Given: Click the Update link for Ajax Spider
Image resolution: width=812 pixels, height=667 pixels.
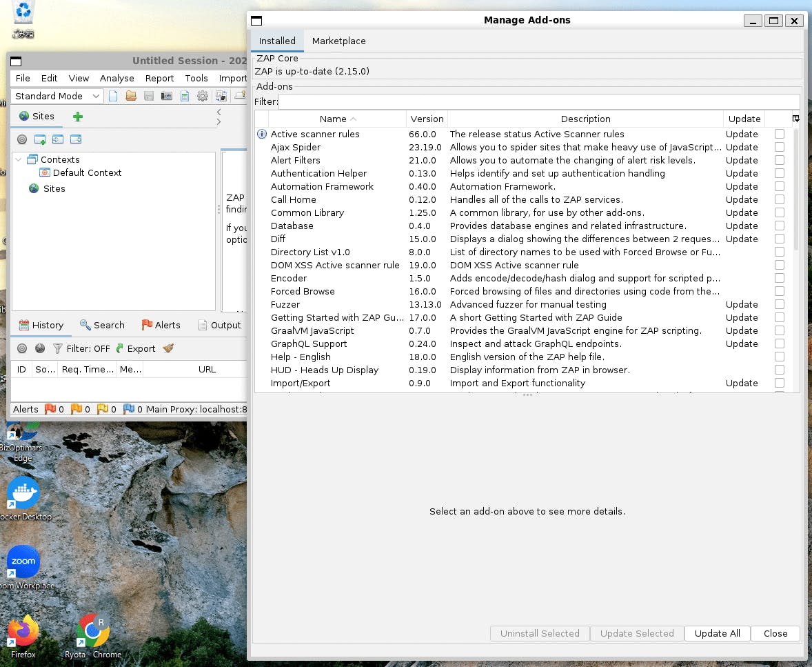Looking at the screenshot, I should pos(742,147).
